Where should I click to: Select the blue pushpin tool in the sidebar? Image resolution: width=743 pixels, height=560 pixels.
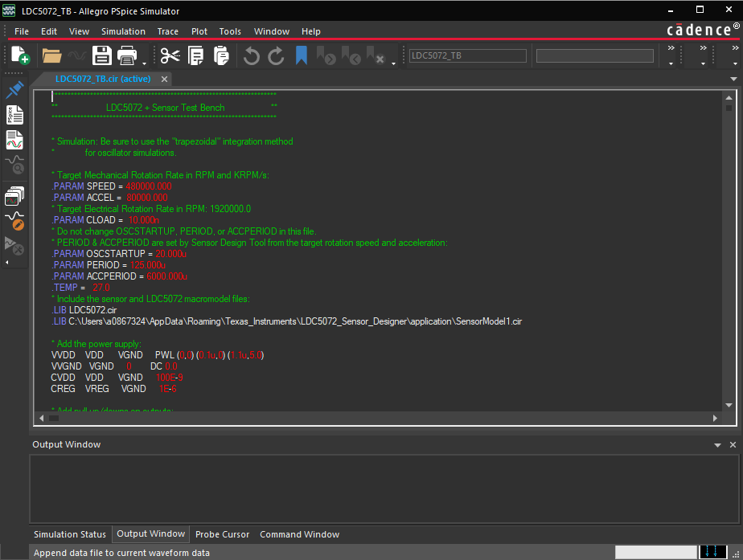[14, 89]
